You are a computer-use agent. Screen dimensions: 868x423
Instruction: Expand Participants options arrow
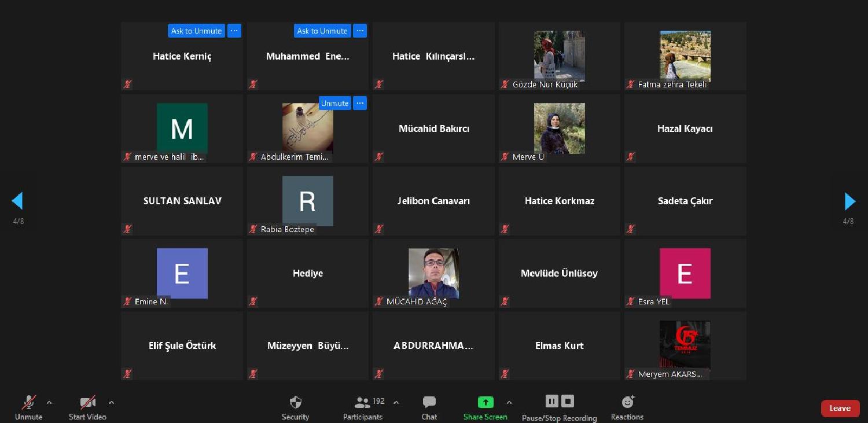(396, 402)
